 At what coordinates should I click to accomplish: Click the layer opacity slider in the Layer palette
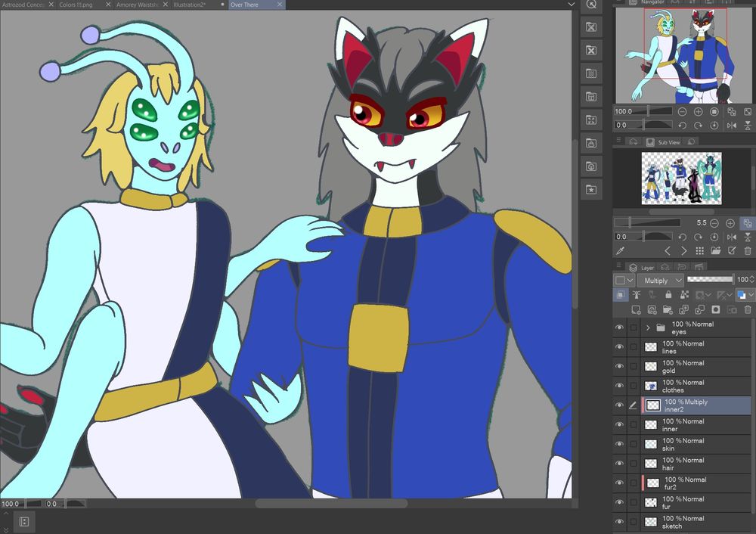(711, 280)
